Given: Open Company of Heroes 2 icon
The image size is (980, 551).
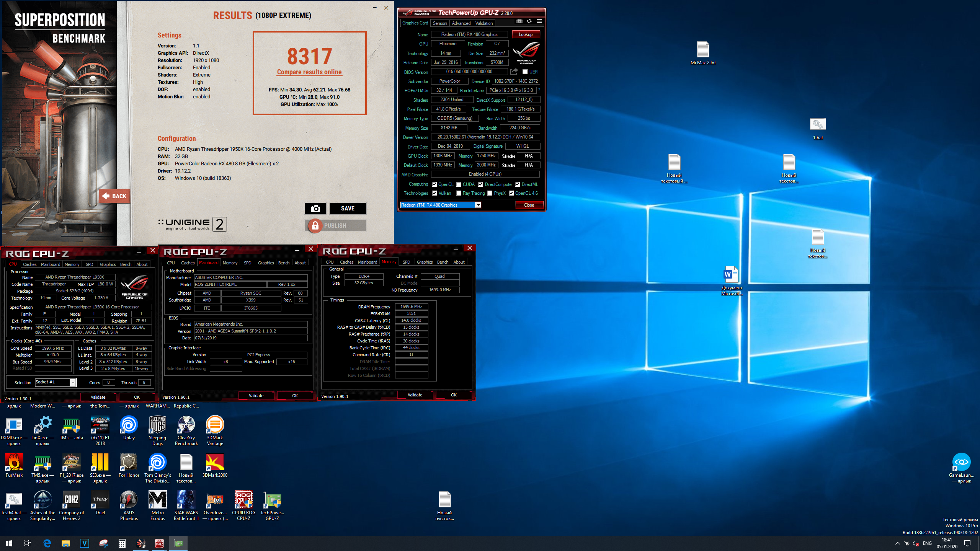Looking at the screenshot, I should 72,505.
